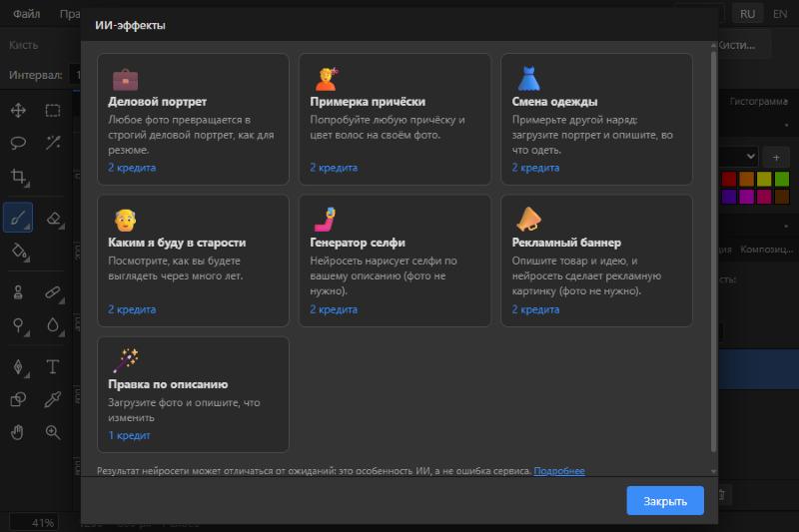Switch language to EN
The height and width of the screenshot is (532, 799).
click(x=780, y=14)
